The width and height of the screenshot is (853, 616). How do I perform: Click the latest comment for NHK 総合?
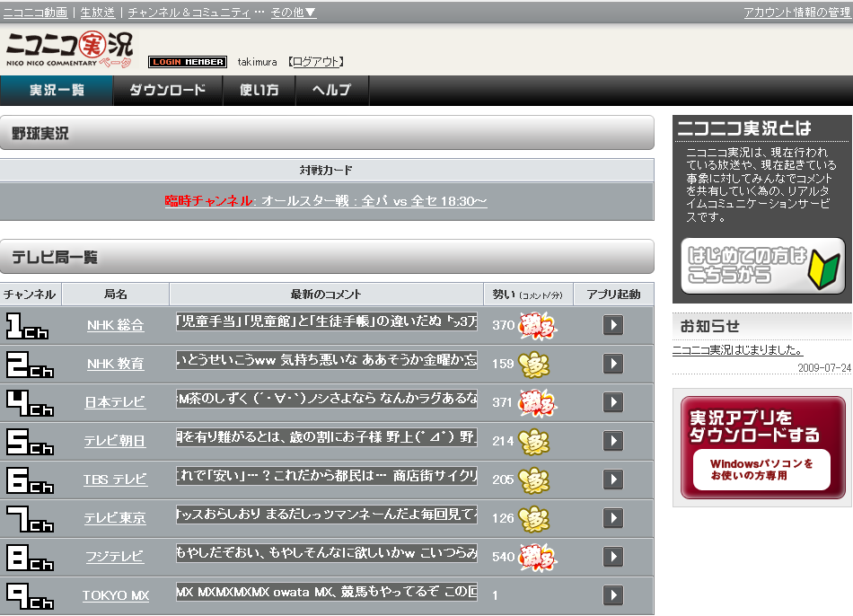click(x=327, y=321)
